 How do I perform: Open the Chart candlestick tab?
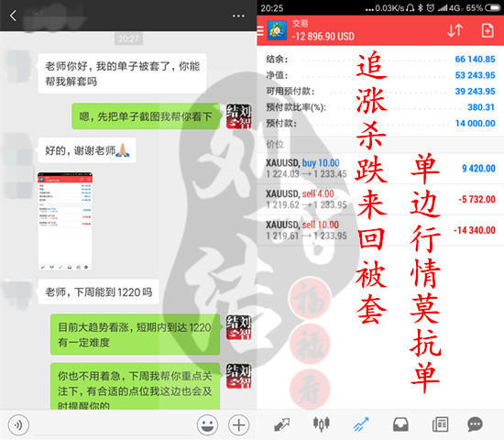pyautogui.click(x=322, y=423)
